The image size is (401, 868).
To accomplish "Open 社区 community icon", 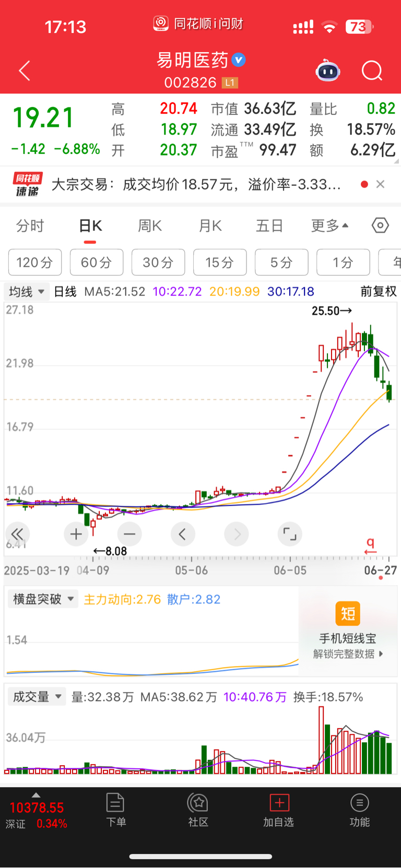I will 198,810.
